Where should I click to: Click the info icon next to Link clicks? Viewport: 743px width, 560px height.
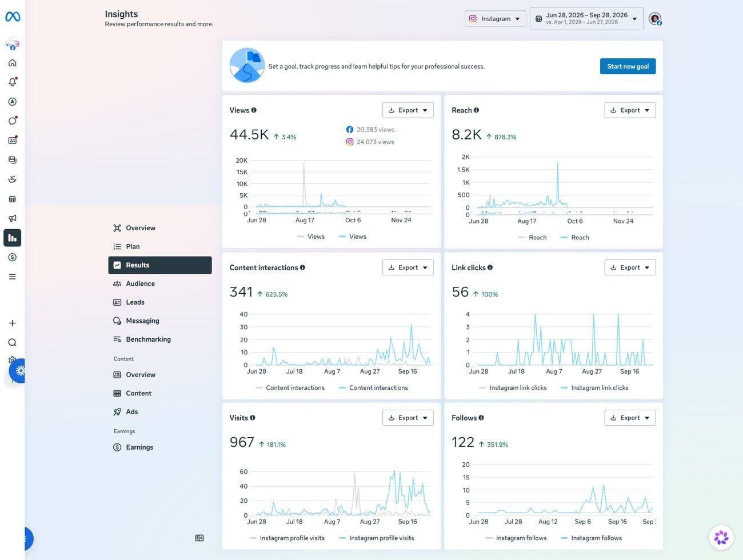[x=490, y=267]
